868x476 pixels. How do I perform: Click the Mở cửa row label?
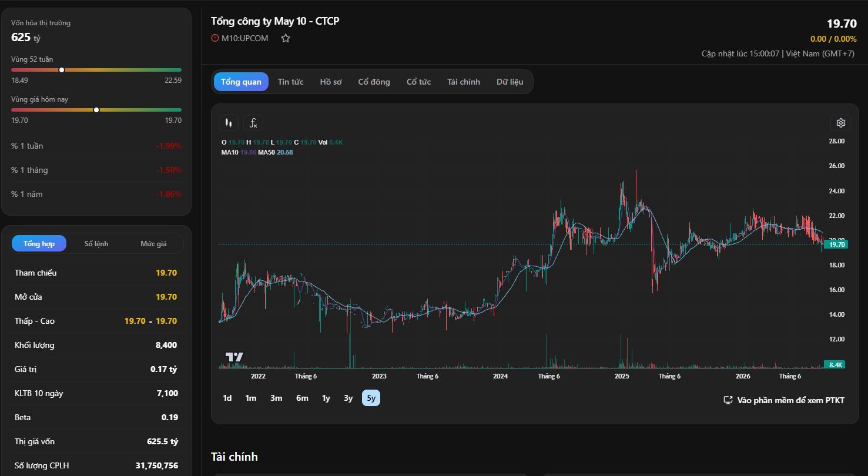(28, 297)
